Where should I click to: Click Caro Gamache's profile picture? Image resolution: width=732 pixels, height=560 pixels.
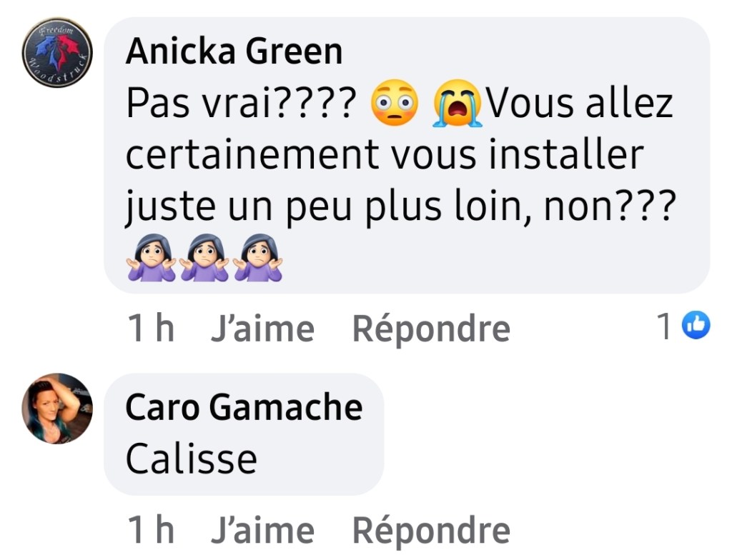[x=57, y=409]
